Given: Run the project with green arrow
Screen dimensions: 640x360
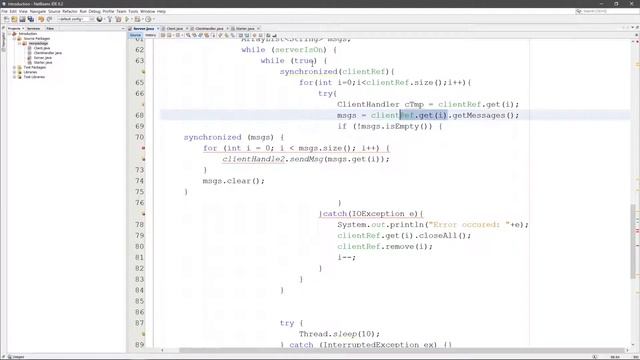Looking at the screenshot, I should (127, 19).
